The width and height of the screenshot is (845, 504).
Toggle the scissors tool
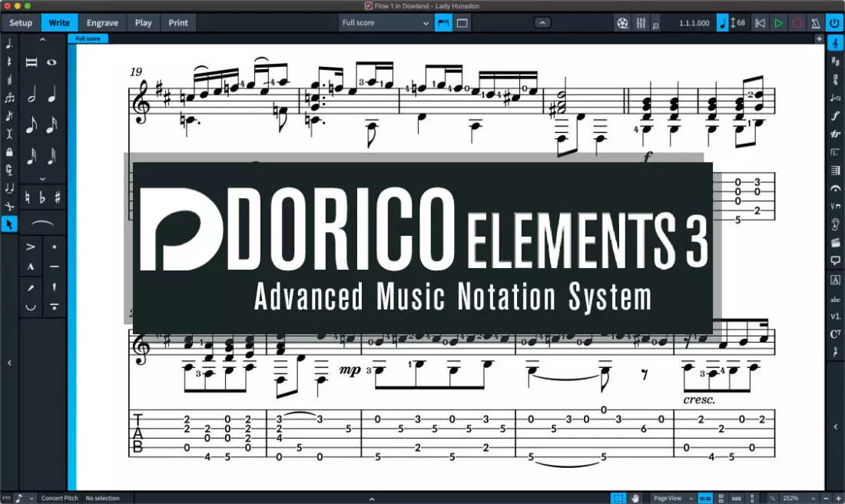pyautogui.click(x=9, y=206)
